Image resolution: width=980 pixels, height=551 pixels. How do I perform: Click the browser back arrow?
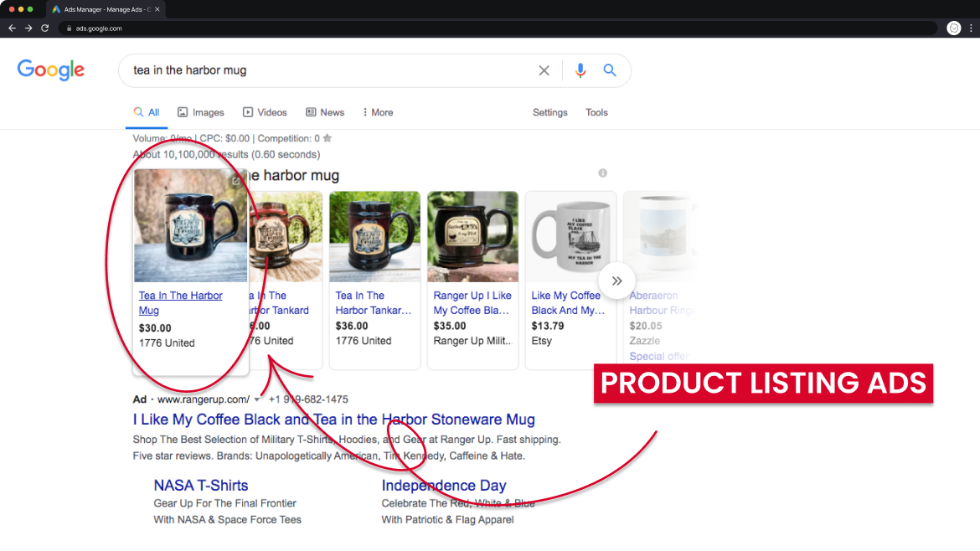[12, 28]
